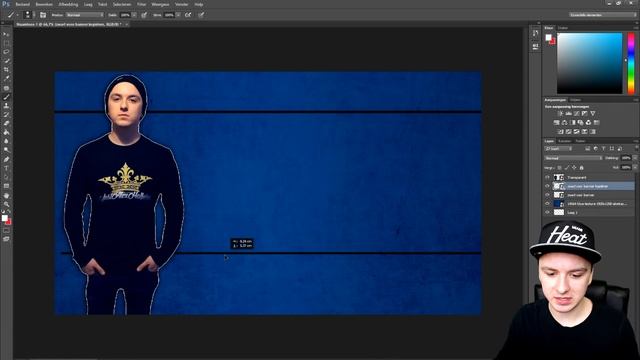Hide the selected 'zwart voor banner kopiëren' layer
The height and width of the screenshot is (360, 640).
tap(547, 186)
